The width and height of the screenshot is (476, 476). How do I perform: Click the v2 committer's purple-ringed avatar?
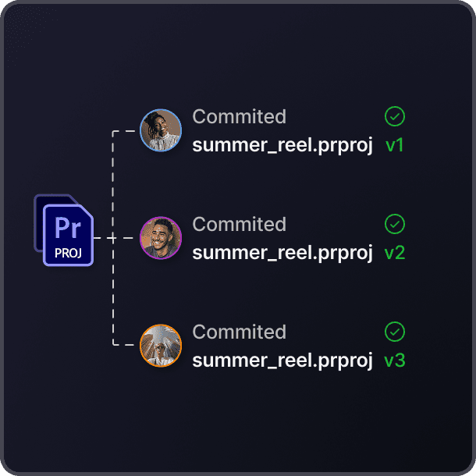pos(161,237)
